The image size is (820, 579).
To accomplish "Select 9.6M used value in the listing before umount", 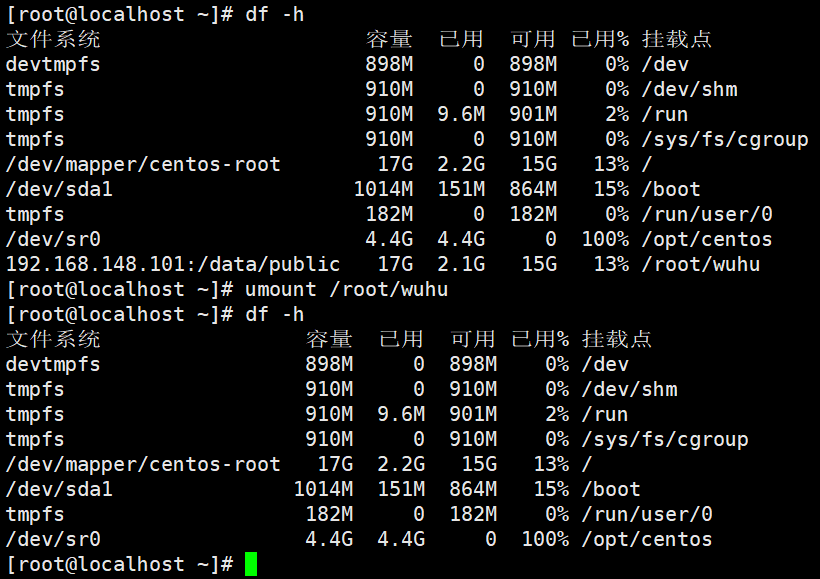I will pos(461,115).
